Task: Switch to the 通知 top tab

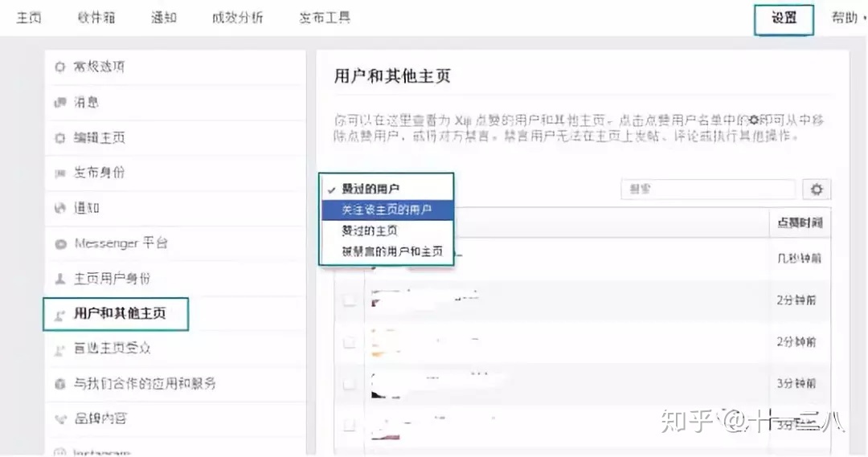Action: (x=164, y=18)
